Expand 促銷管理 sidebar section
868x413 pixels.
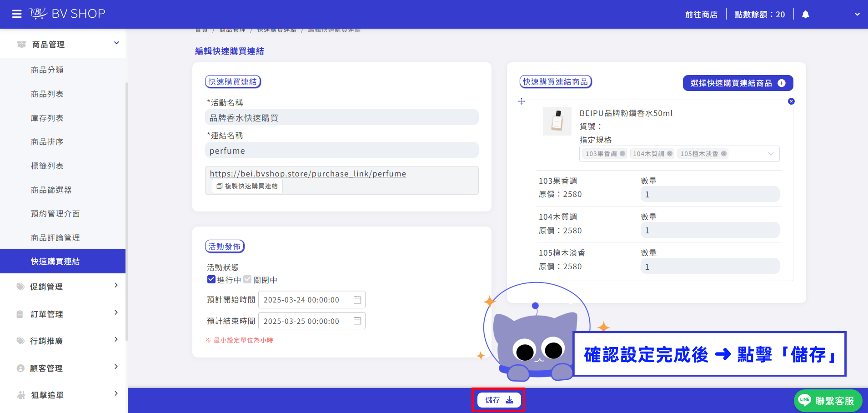pos(63,287)
